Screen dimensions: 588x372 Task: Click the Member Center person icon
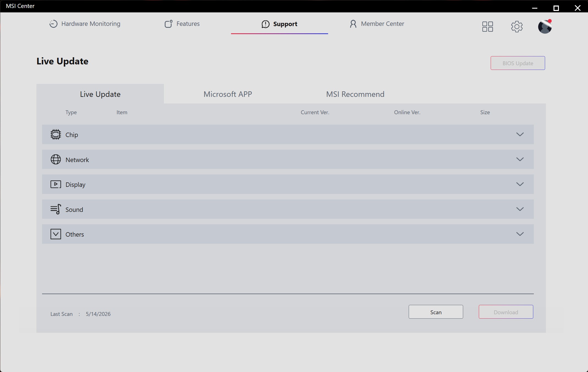click(x=353, y=24)
